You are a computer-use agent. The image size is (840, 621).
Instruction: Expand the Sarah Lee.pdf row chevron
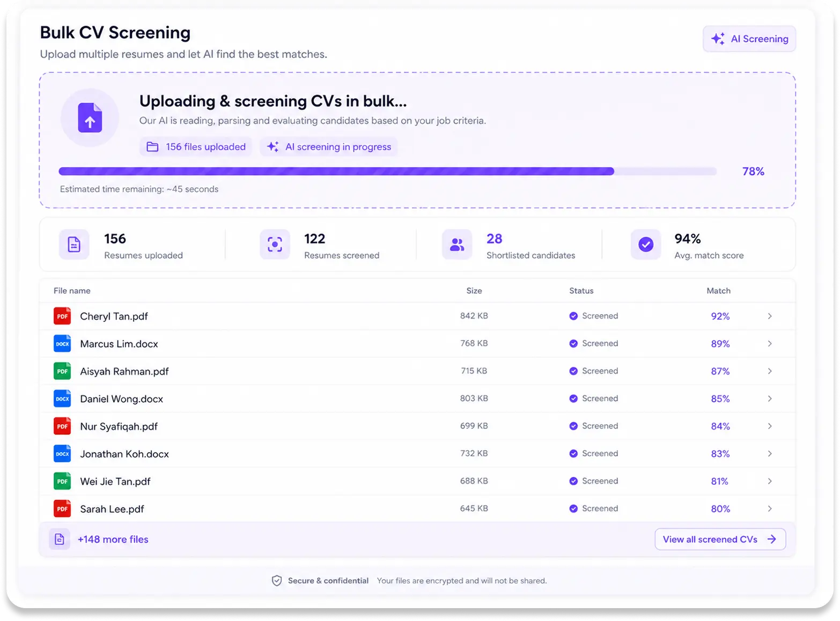[x=770, y=508]
